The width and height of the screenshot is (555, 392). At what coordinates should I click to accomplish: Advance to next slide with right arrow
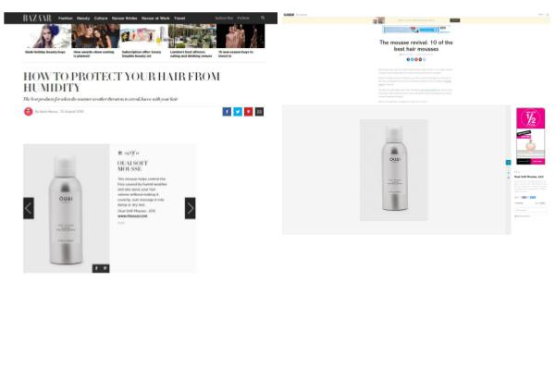[190, 208]
